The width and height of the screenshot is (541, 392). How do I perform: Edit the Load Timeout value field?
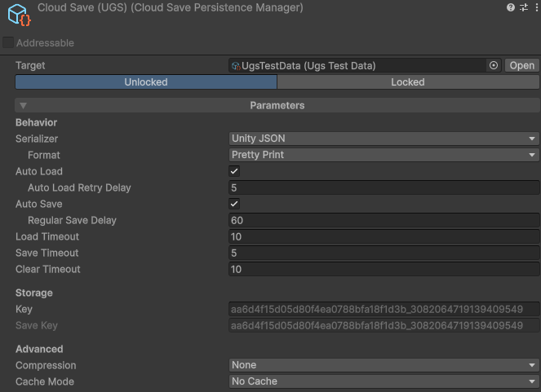[384, 236]
